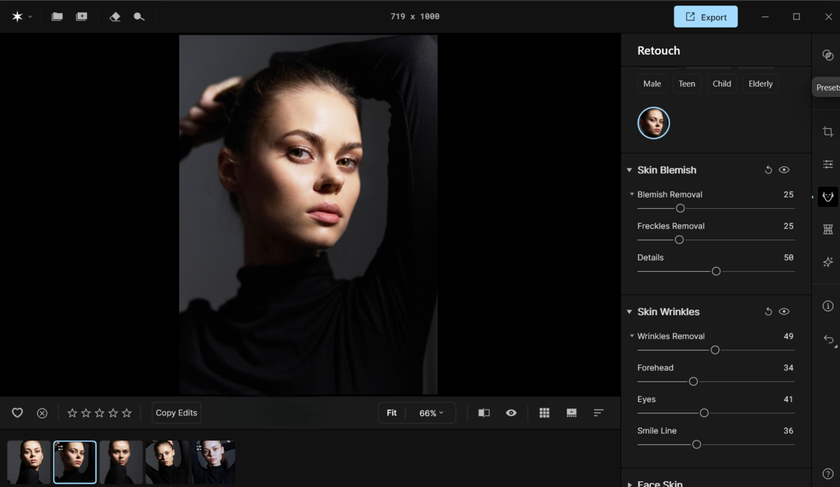Select the first filmstrip thumbnail
The image size is (840, 487).
click(x=28, y=462)
